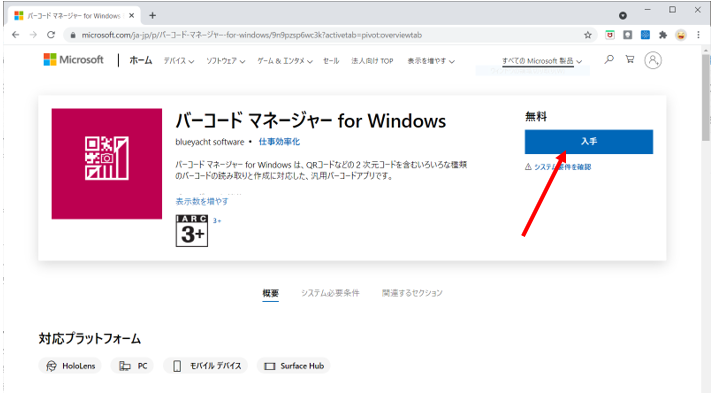Click the blueyacht software publisher name

pos(210,142)
